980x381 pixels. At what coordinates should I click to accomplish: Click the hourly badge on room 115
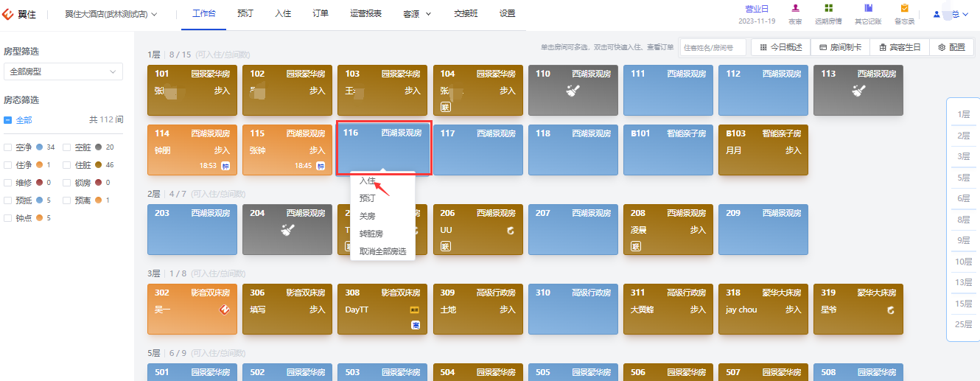(x=321, y=166)
